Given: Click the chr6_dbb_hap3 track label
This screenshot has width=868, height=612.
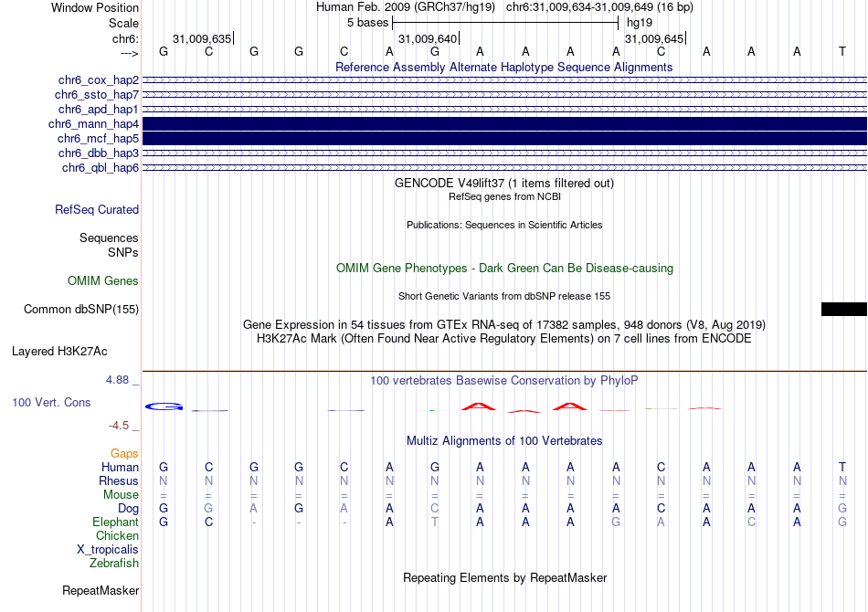Looking at the screenshot, I should tap(99, 153).
